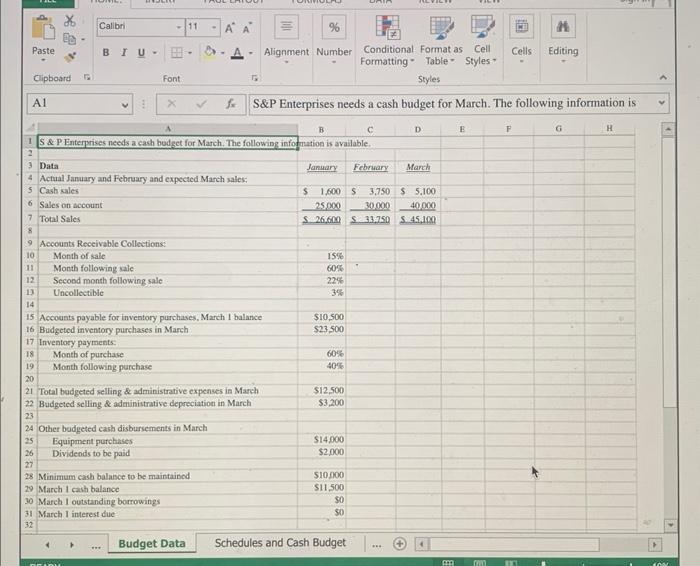Decrease font size with the smaller A icon
Image resolution: width=700 pixels, height=566 pixels.
[x=247, y=28]
